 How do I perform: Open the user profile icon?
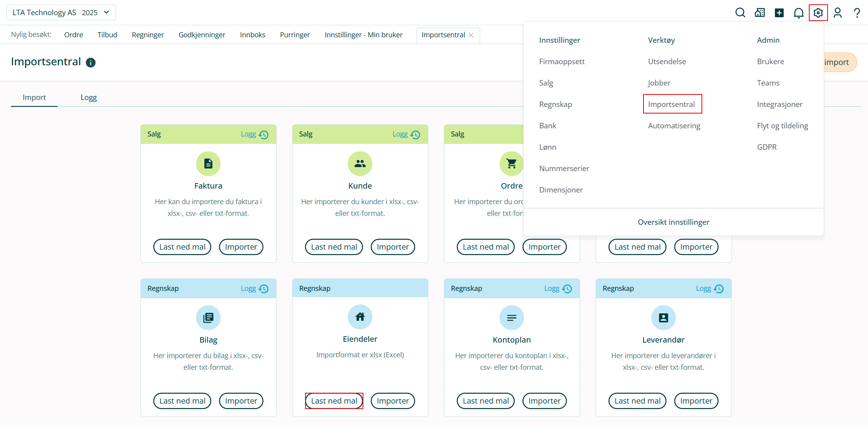pos(837,13)
